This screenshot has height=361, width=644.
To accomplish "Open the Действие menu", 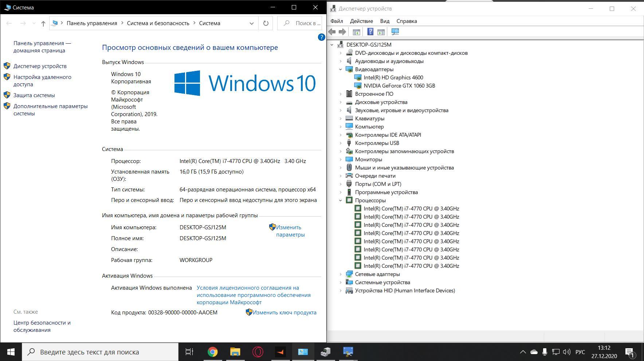I will [361, 21].
